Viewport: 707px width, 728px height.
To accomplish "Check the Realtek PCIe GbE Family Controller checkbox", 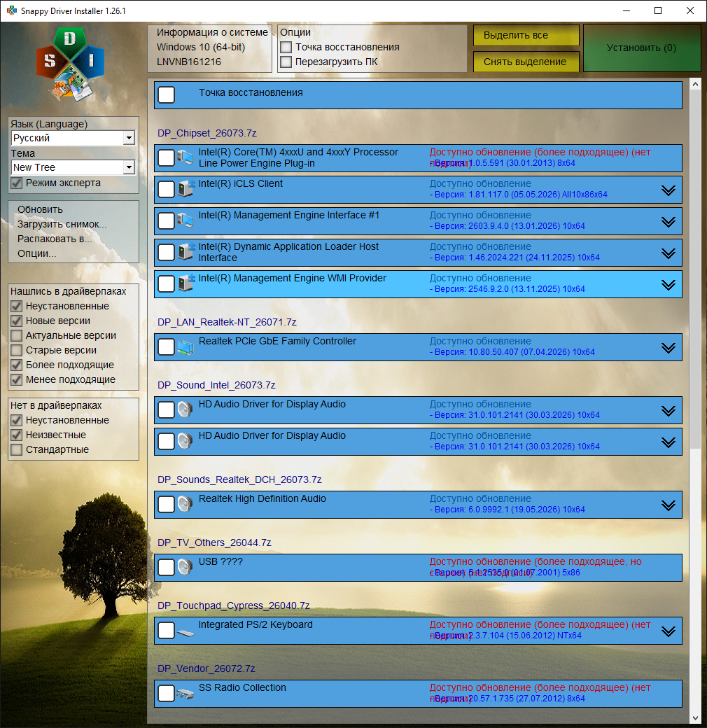I will (166, 347).
